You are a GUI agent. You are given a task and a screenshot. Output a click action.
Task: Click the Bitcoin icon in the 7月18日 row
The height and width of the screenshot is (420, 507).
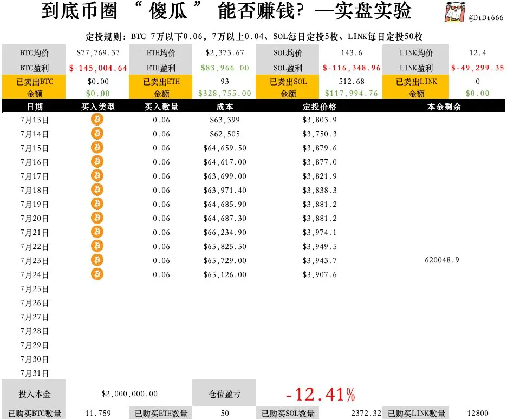tap(97, 189)
